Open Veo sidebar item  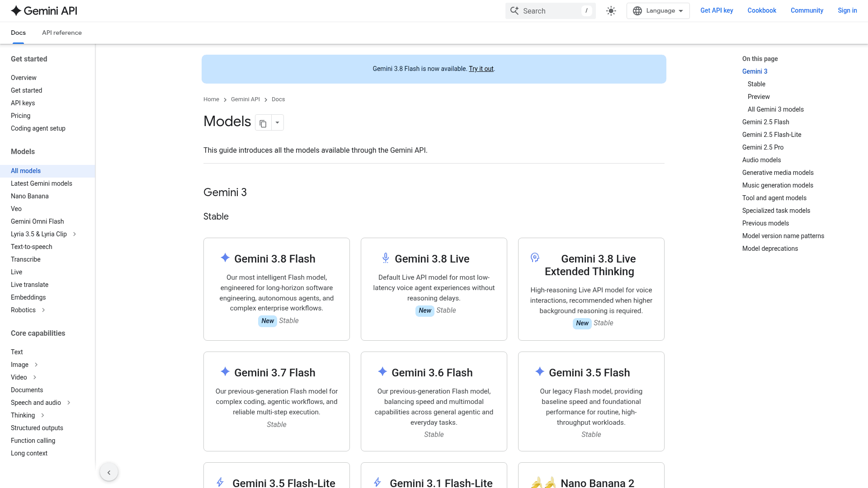tap(16, 209)
